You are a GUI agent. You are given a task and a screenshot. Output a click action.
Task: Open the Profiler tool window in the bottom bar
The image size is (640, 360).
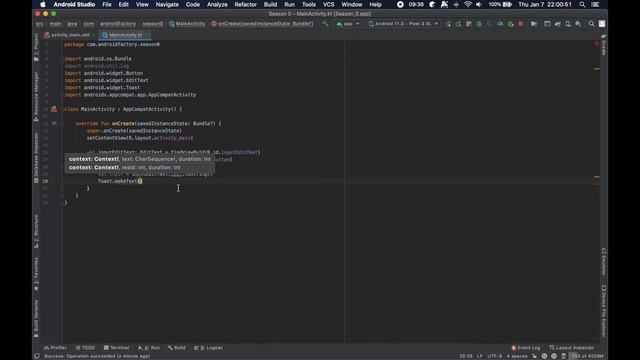pyautogui.click(x=55, y=348)
